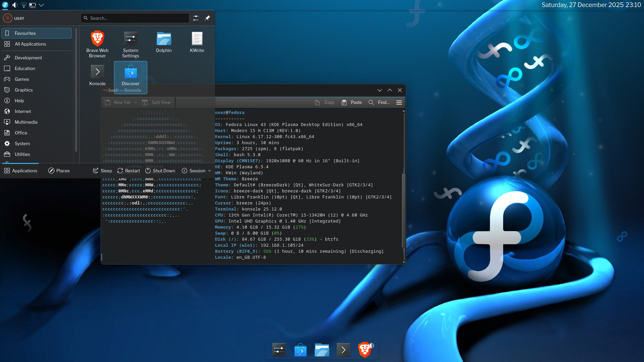
Task: Open Discover from the bottom dock
Action: click(300, 350)
